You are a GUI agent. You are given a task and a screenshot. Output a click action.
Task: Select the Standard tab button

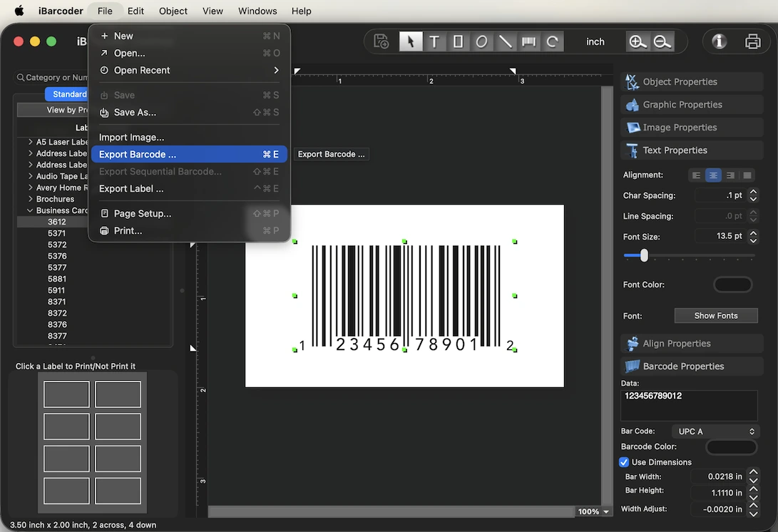tap(69, 94)
